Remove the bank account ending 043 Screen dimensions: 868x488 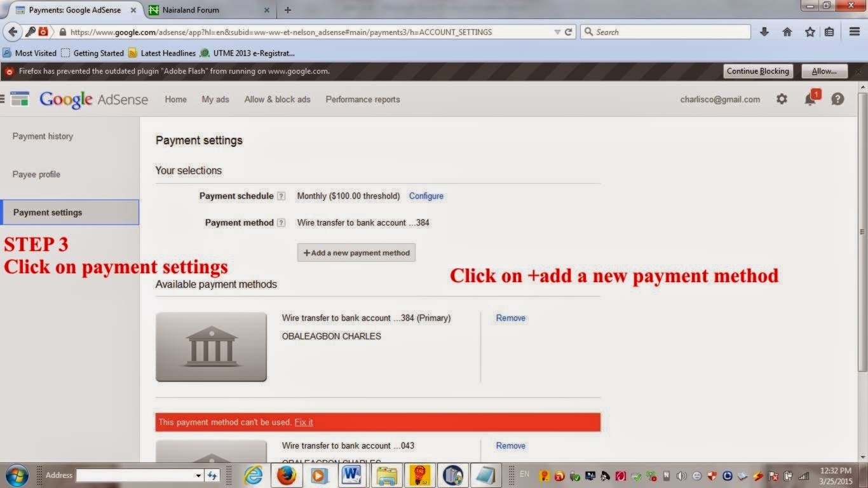coord(511,445)
